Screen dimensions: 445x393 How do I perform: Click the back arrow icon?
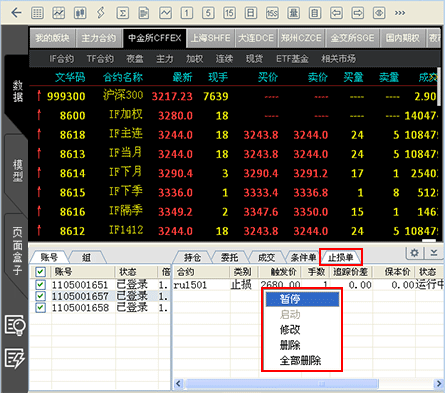tap(16, 13)
